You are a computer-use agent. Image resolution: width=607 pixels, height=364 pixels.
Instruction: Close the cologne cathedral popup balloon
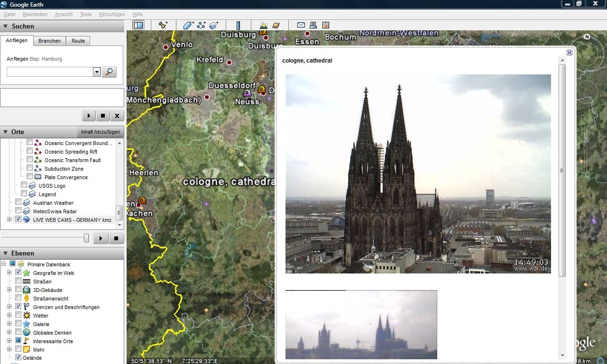pyautogui.click(x=570, y=53)
